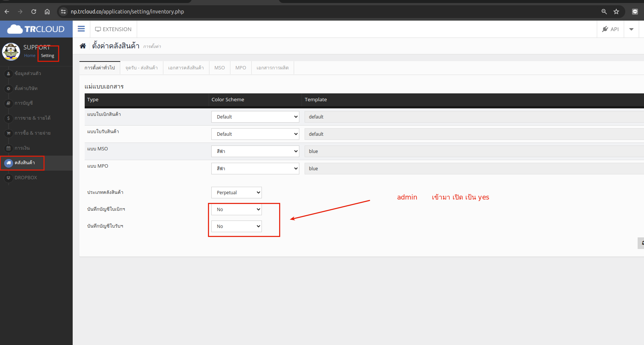644x345 pixels.
Task: Click the SUPPORT user avatar
Action: (11, 52)
